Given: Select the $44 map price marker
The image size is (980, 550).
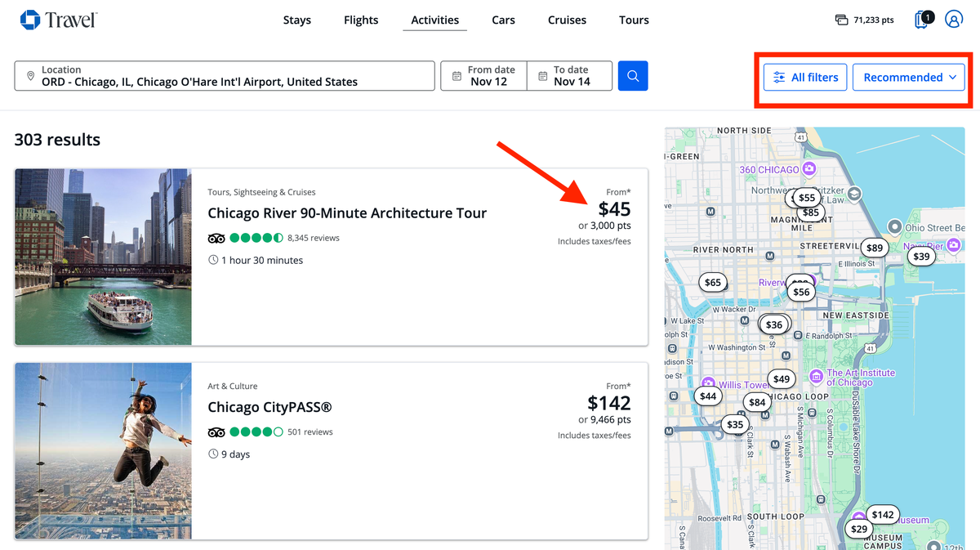Looking at the screenshot, I should (708, 396).
